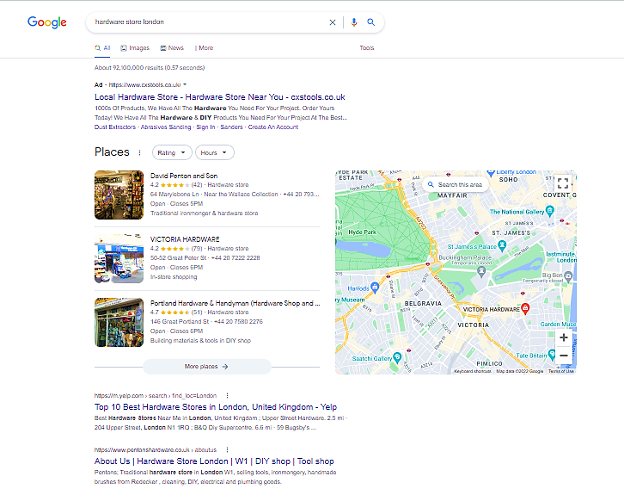The height and width of the screenshot is (496, 624).
Task: Open David Penton and Son photo
Action: (x=119, y=195)
